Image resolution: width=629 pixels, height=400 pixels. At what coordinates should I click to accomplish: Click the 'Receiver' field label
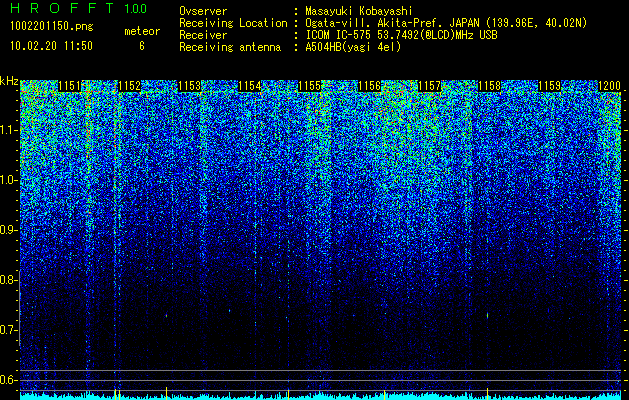point(203,35)
